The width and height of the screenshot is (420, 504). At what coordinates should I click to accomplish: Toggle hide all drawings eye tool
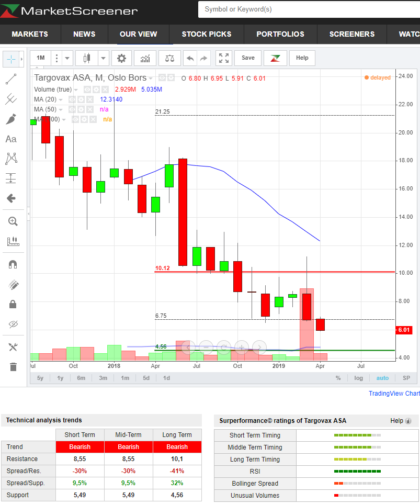click(x=13, y=324)
